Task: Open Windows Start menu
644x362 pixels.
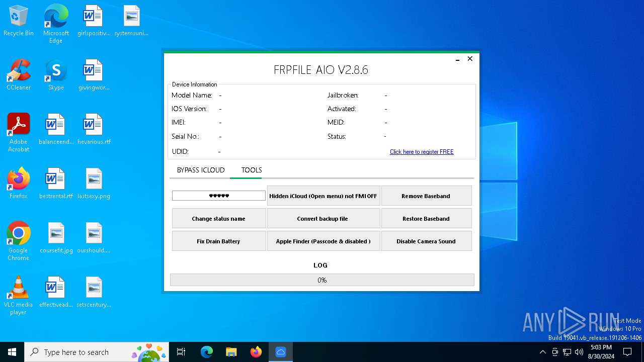Action: [12, 352]
